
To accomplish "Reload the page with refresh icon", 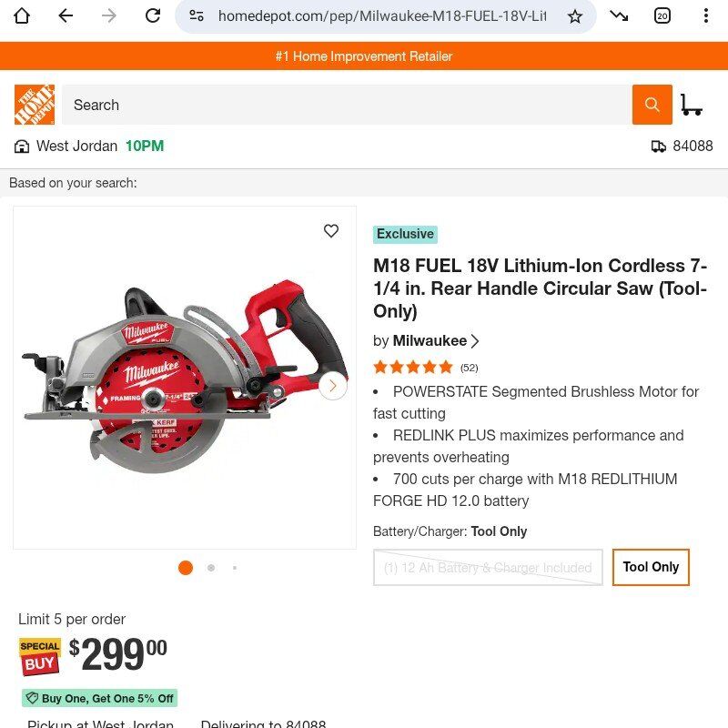I will click(153, 16).
